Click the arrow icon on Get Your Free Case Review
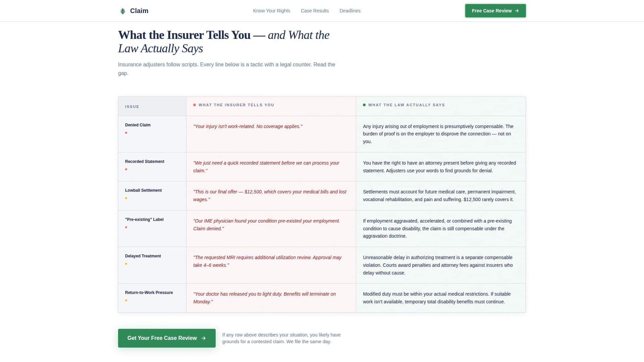This screenshot has width=644, height=362. pos(204,338)
